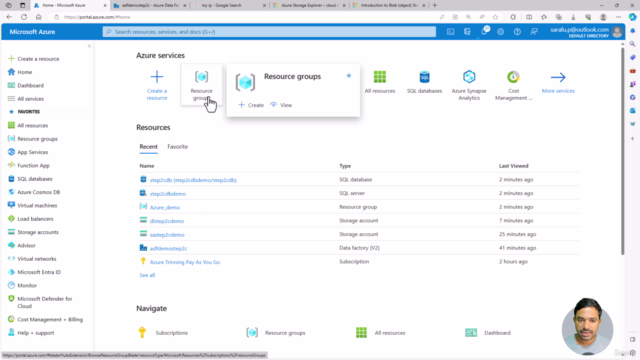Open Azure Trinning Pay As You Go subscription
The width and height of the screenshot is (640, 360).
pos(185,262)
